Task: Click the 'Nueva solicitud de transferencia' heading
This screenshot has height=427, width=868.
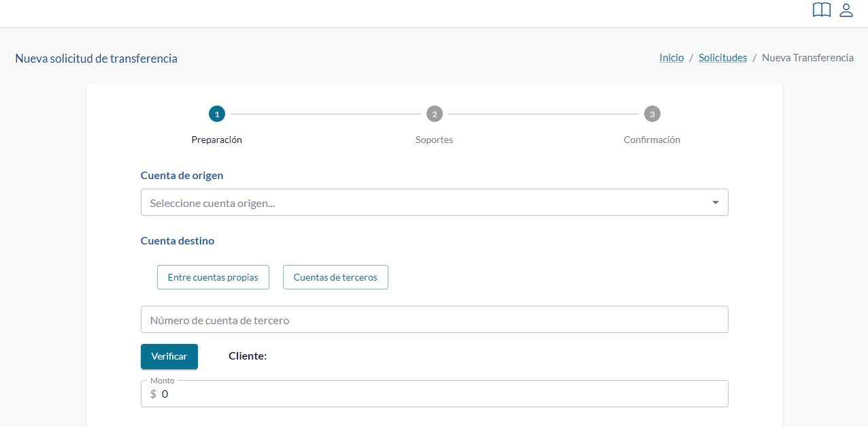Action: tap(97, 59)
